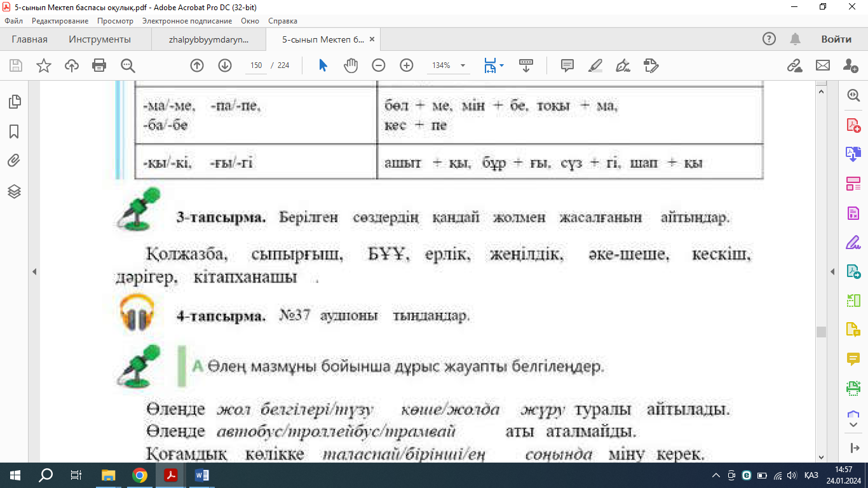This screenshot has width=868, height=488.
Task: Open the Create PDF tool
Action: pyautogui.click(x=853, y=125)
